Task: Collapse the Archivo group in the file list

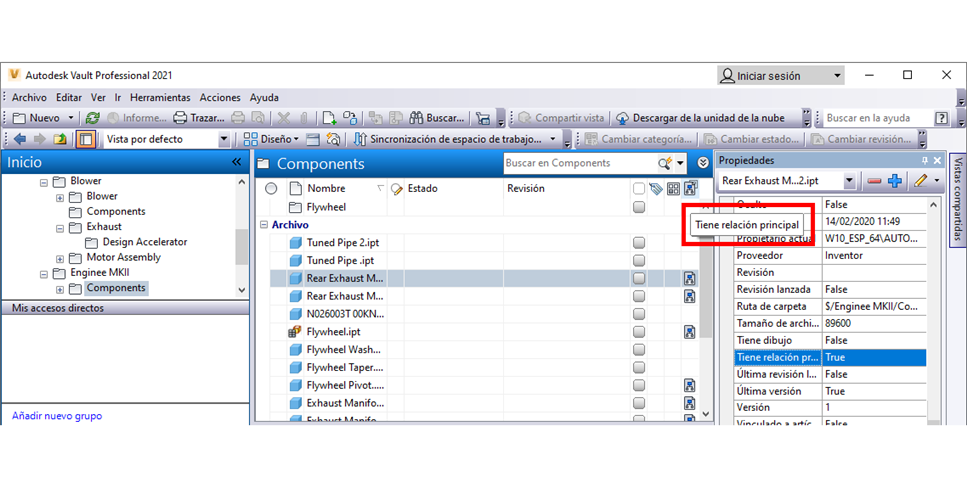Action: coord(263,225)
